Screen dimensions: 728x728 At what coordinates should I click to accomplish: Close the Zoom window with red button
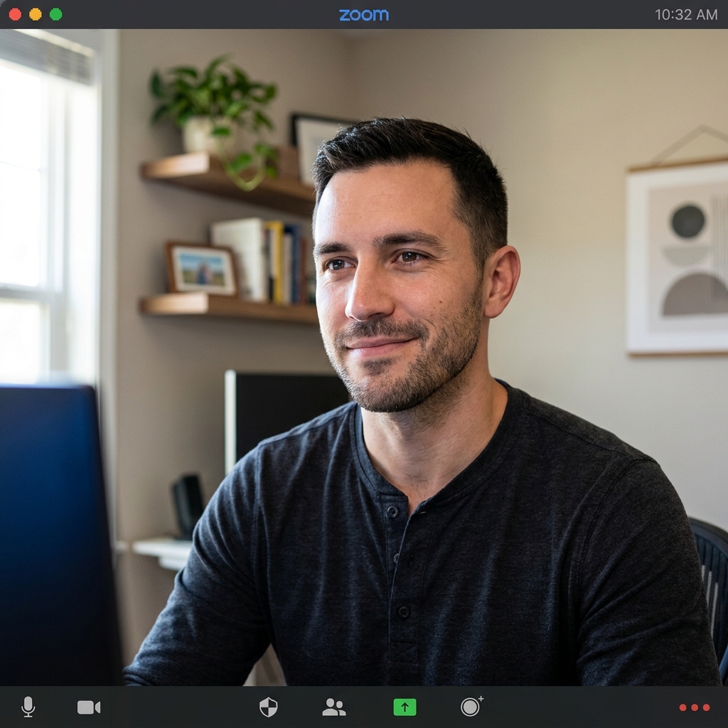click(x=15, y=14)
